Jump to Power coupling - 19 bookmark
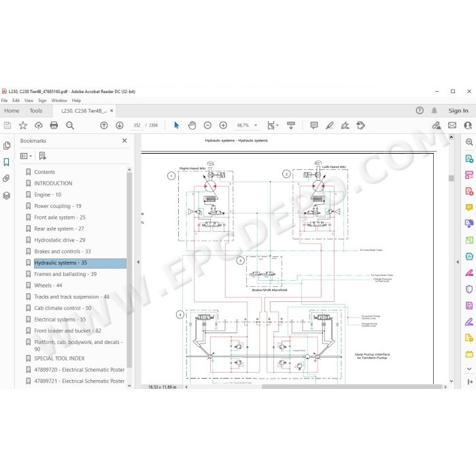 click(x=58, y=206)
